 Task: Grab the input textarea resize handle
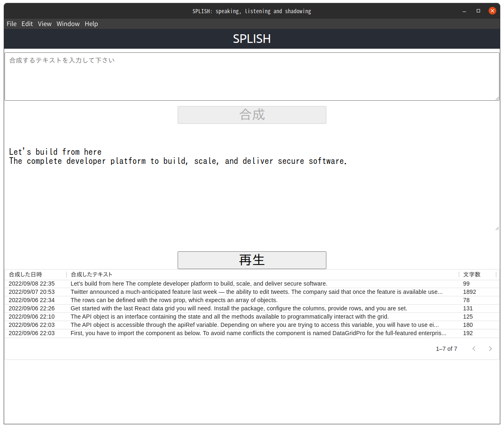click(497, 98)
